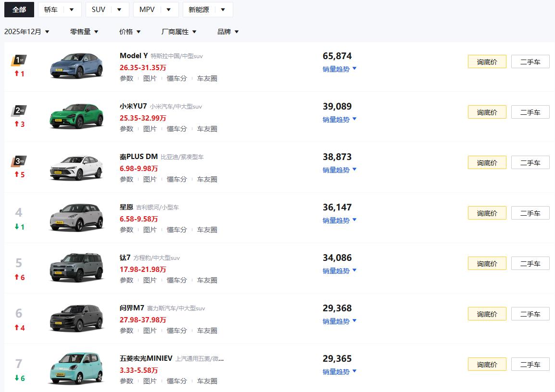The height and width of the screenshot is (392, 555).
Task: Visit 车友圈 for Model Y
Action: coord(206,78)
